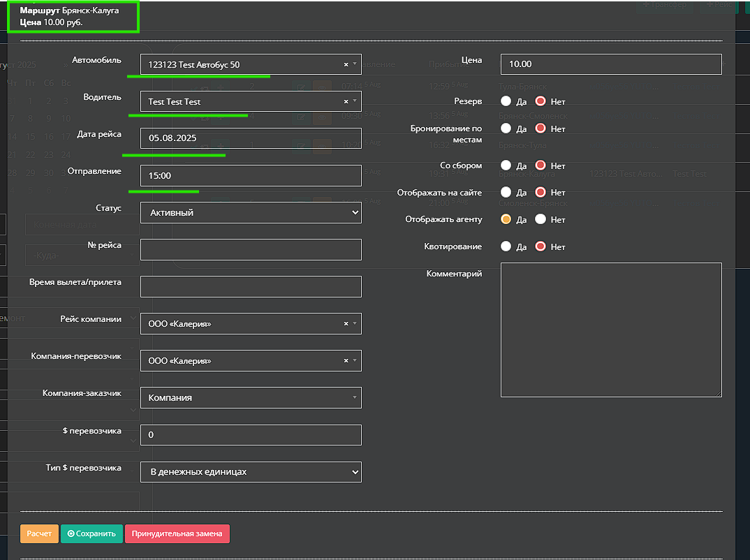The height and width of the screenshot is (560, 750).
Task: Click the Принудительная замена button
Action: (x=177, y=533)
